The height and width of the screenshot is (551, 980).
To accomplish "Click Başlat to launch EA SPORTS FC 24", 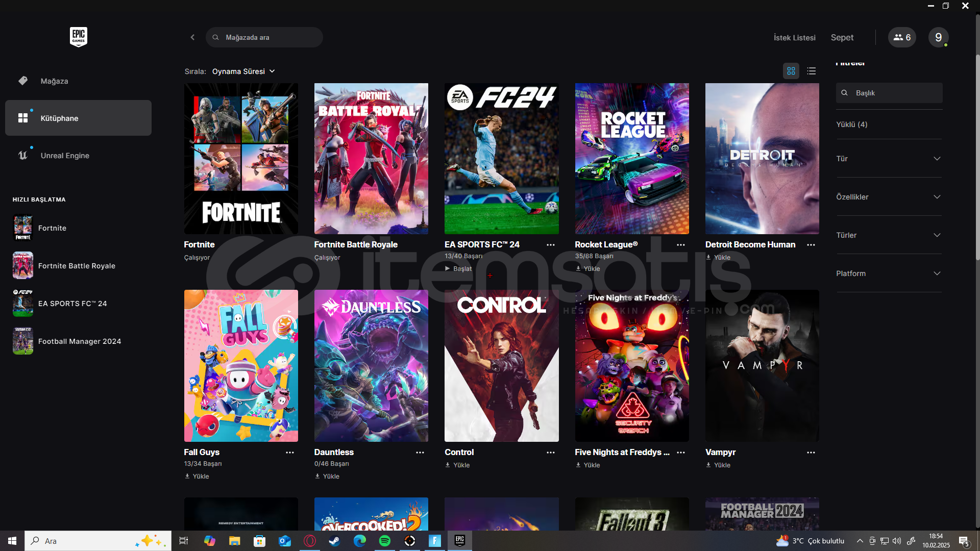I will 458,269.
